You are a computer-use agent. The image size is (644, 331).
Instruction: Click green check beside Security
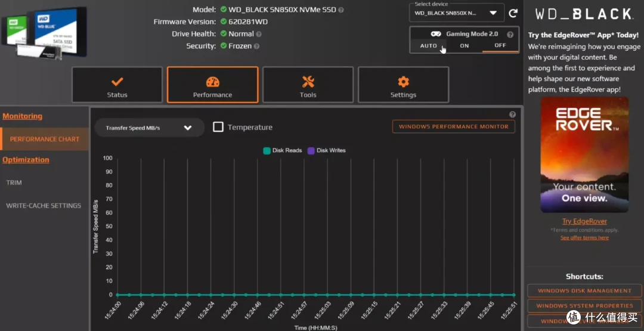tap(224, 47)
